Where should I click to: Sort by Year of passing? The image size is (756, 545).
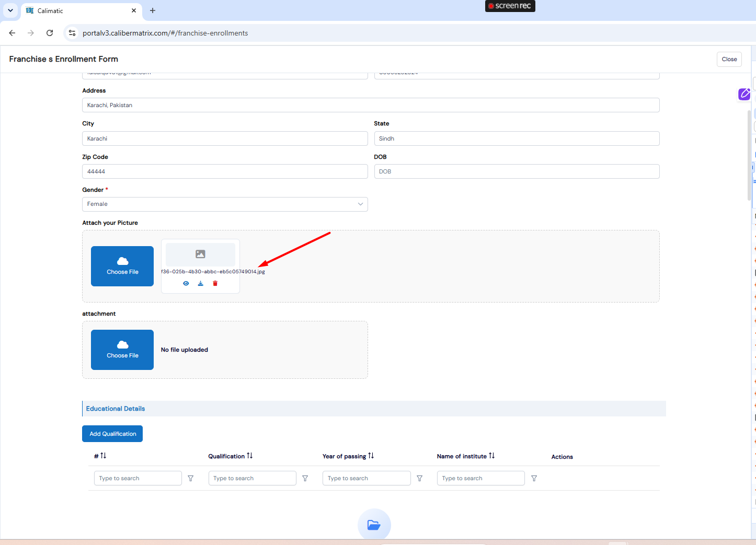pos(371,456)
